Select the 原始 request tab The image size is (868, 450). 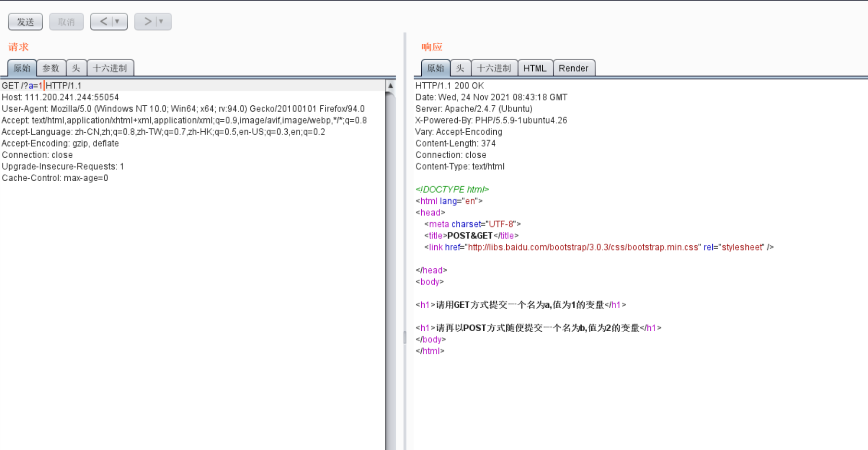click(x=22, y=68)
